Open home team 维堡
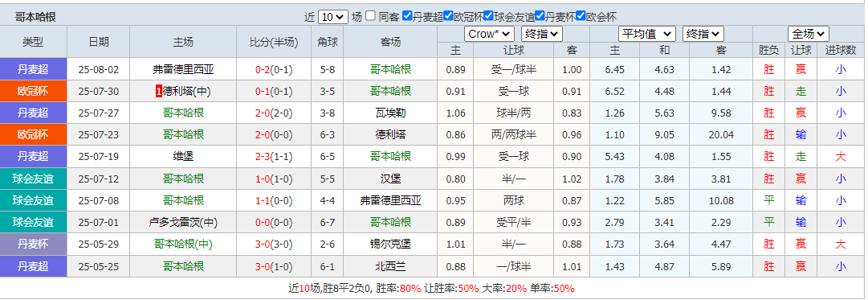Viewport: 868px width, 300px height. tap(183, 156)
